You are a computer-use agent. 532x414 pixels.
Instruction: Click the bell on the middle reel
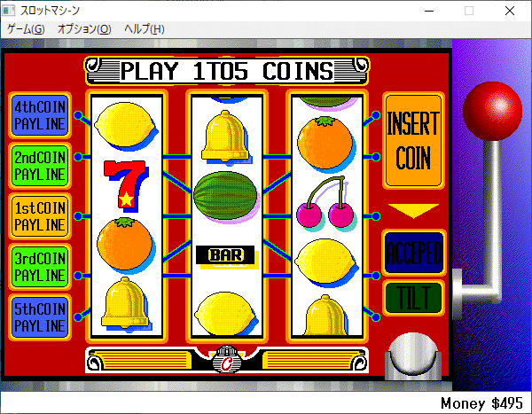tap(225, 136)
